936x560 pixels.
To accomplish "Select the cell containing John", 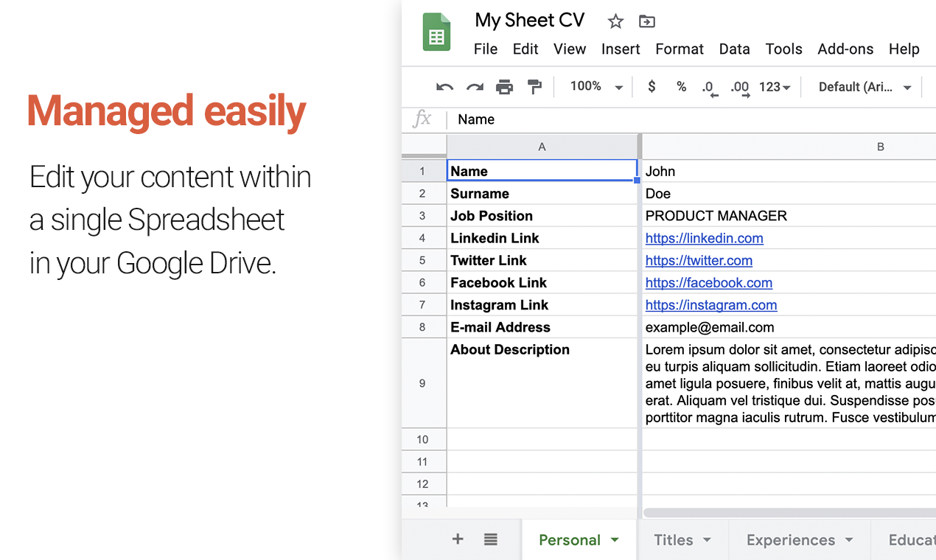I will click(789, 171).
